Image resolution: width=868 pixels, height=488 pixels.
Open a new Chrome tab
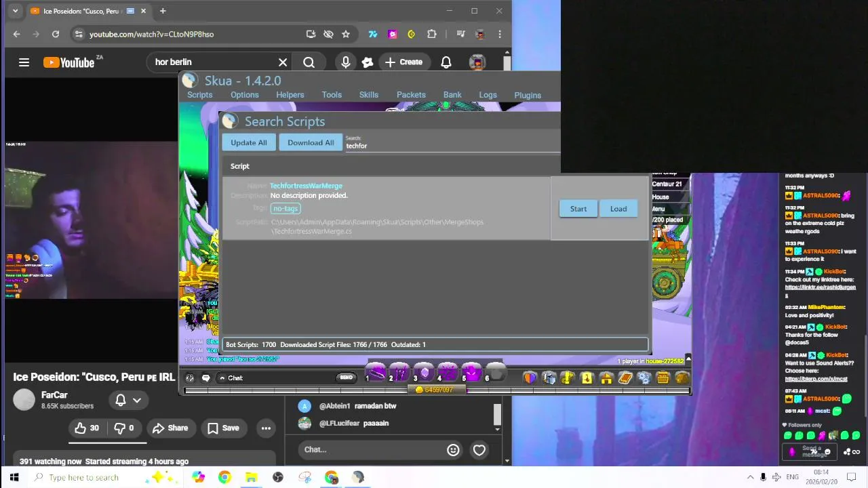point(163,11)
